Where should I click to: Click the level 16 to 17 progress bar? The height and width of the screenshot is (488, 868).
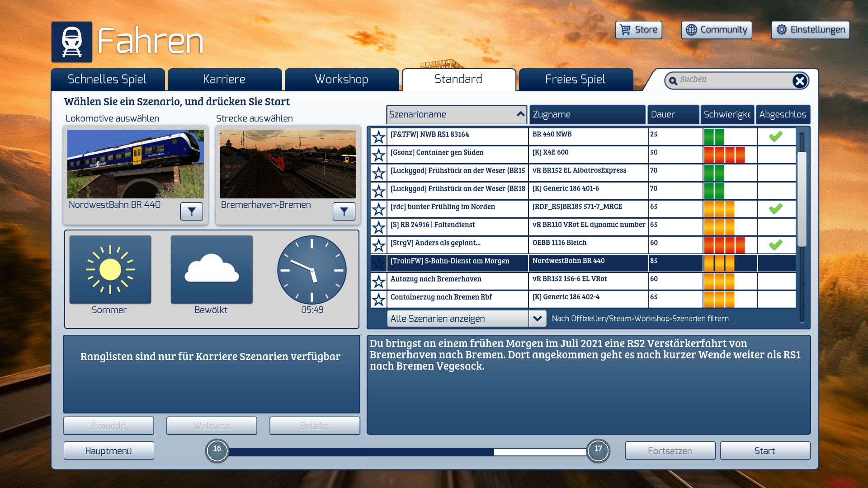point(407,451)
